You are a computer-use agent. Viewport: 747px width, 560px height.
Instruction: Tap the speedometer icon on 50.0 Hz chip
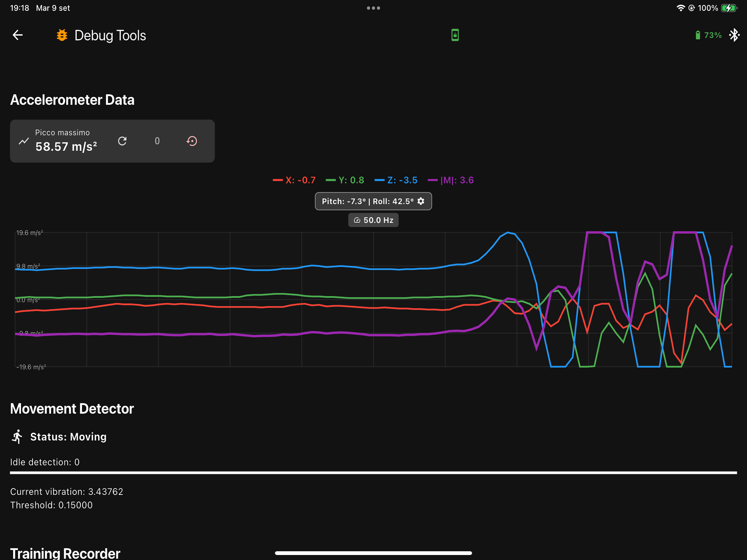pos(357,220)
